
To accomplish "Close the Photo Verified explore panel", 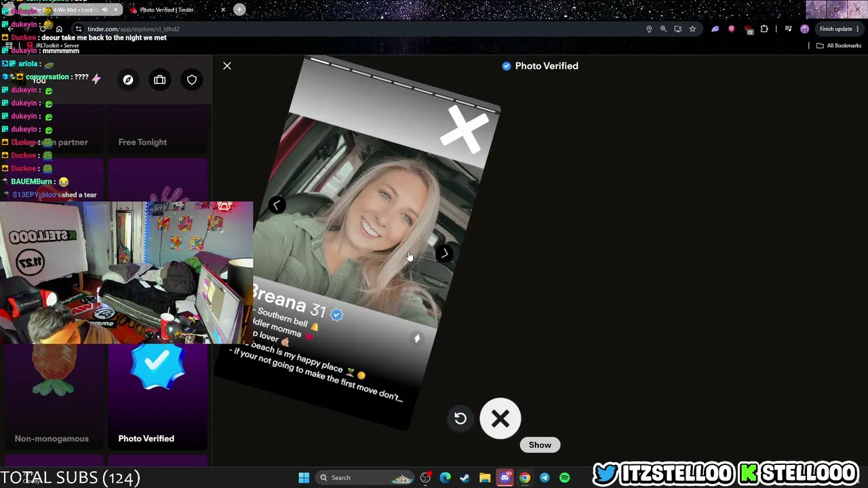I will pyautogui.click(x=227, y=66).
